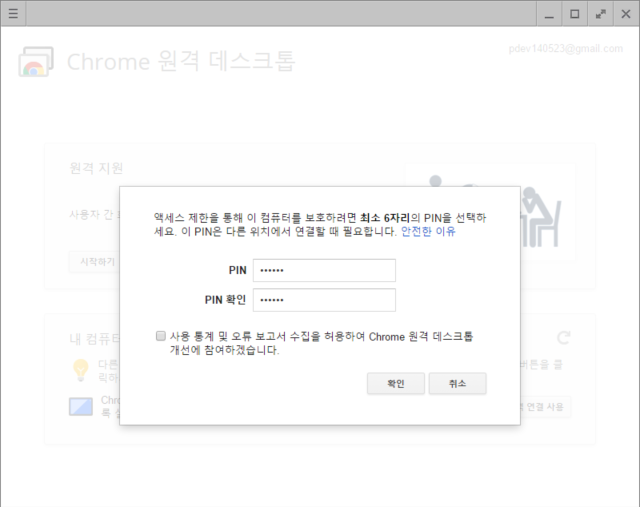Click the 원격 지원 heading text
The image size is (640, 507).
pos(96,168)
